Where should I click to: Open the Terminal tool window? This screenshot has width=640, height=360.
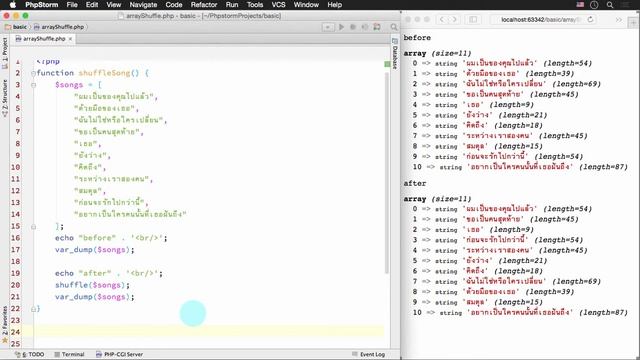pyautogui.click(x=69, y=354)
